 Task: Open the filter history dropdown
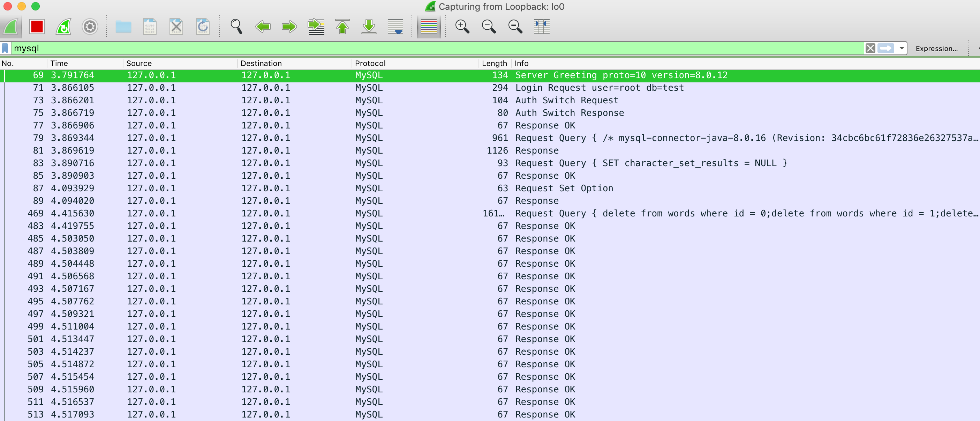click(x=901, y=48)
